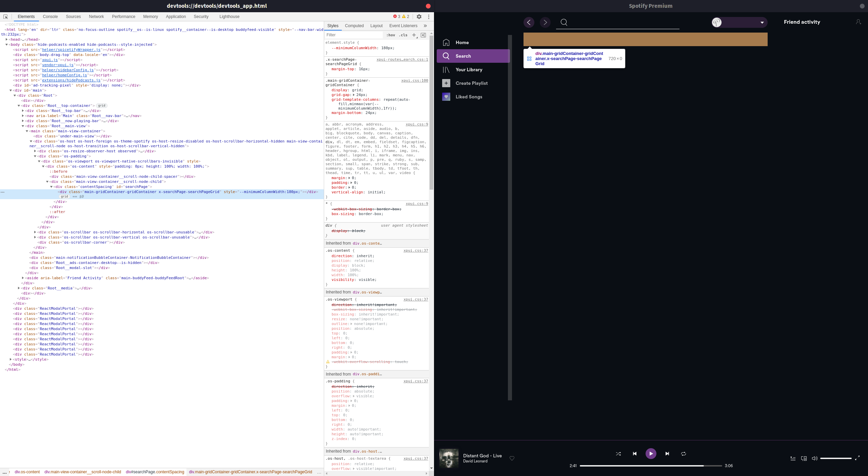This screenshot has width=868, height=476.
Task: Add friends icon in Friend activity
Action: 858,22
